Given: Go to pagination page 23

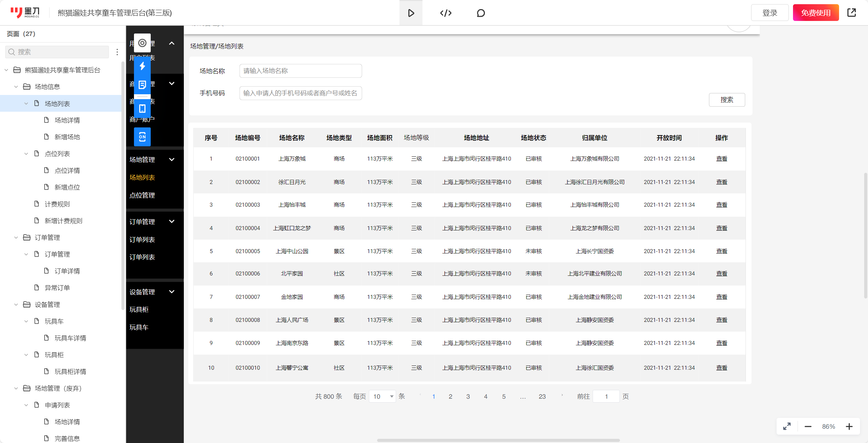Looking at the screenshot, I should pyautogui.click(x=542, y=396).
